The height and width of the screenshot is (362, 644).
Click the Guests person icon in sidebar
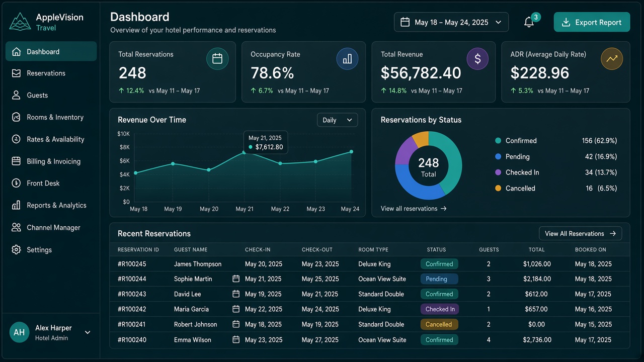coord(16,95)
